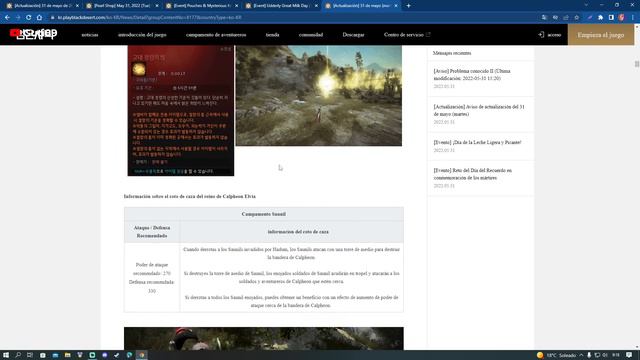The image size is (640, 360).
Task: Open Centro de servicio link
Action: [407, 35]
